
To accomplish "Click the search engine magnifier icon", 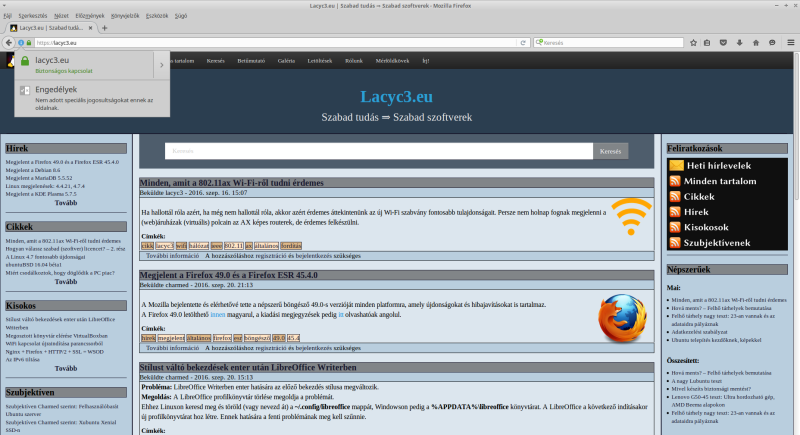I will 539,43.
